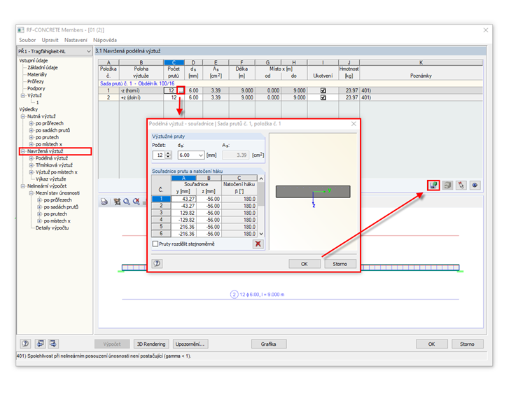Collapse the Nutná výztuž tree node
532x399 pixels.
coord(23,116)
